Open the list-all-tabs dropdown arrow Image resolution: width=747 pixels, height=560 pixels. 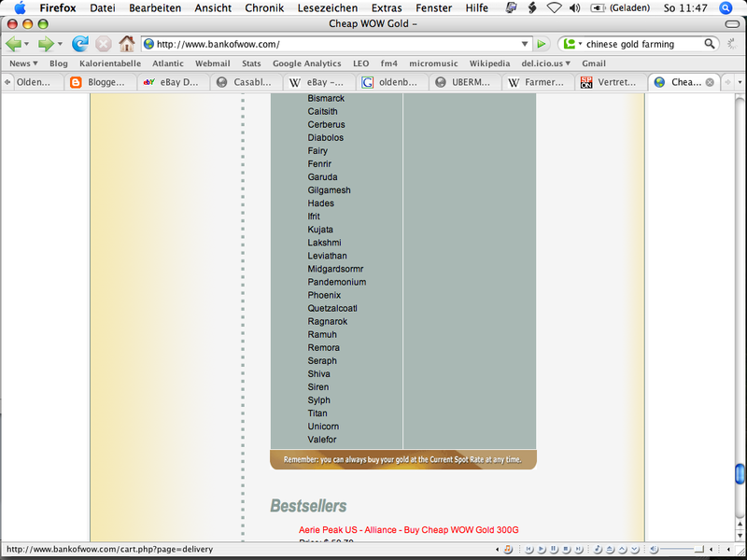click(740, 82)
